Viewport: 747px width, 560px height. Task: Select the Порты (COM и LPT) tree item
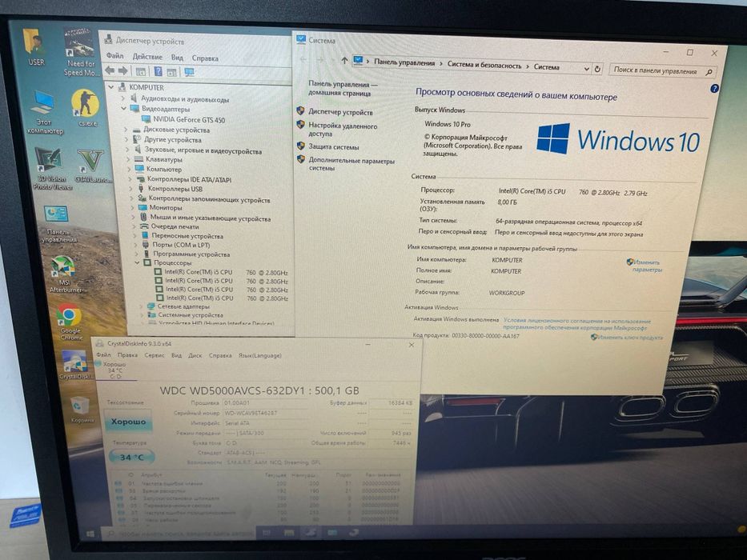point(181,245)
